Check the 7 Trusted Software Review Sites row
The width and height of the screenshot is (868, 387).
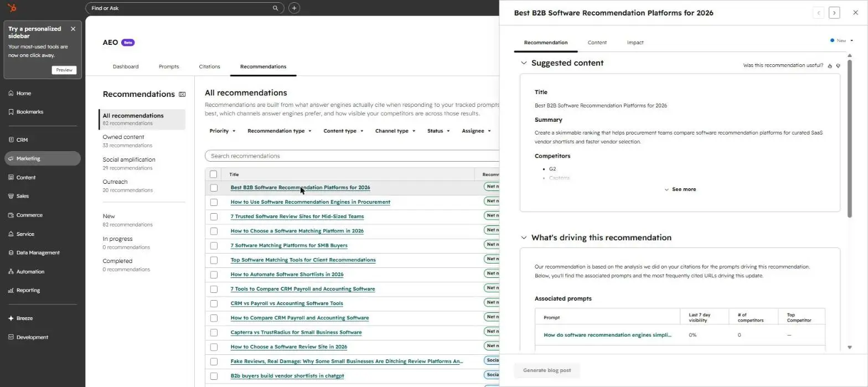[214, 216]
